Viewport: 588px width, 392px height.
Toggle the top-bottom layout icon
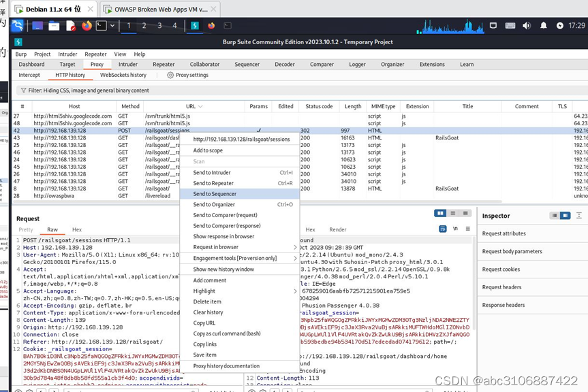point(453,214)
